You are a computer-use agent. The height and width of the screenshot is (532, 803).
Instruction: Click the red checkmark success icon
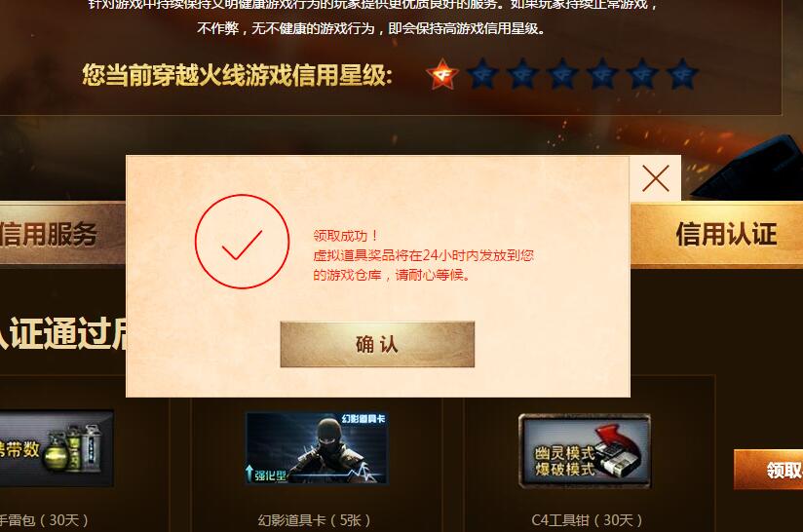click(x=242, y=242)
